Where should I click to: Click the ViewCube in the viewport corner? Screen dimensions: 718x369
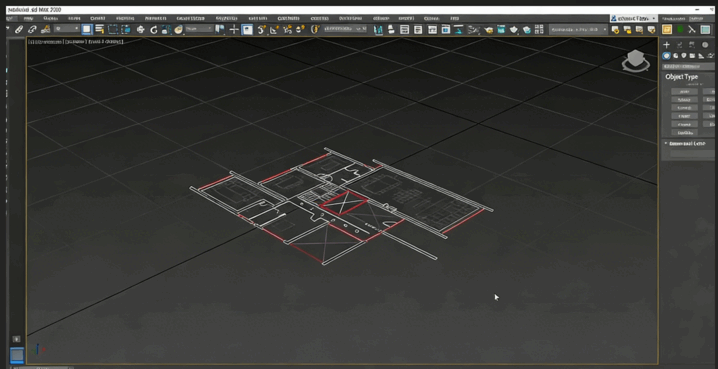coord(636,60)
